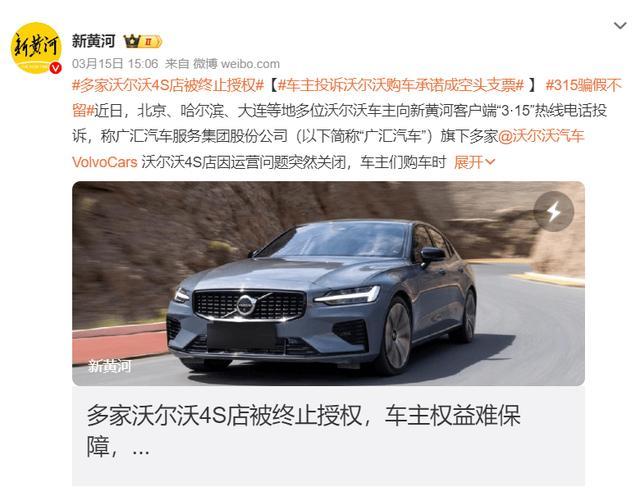
Task: Open the VolvoCars account mention
Action: point(104,162)
